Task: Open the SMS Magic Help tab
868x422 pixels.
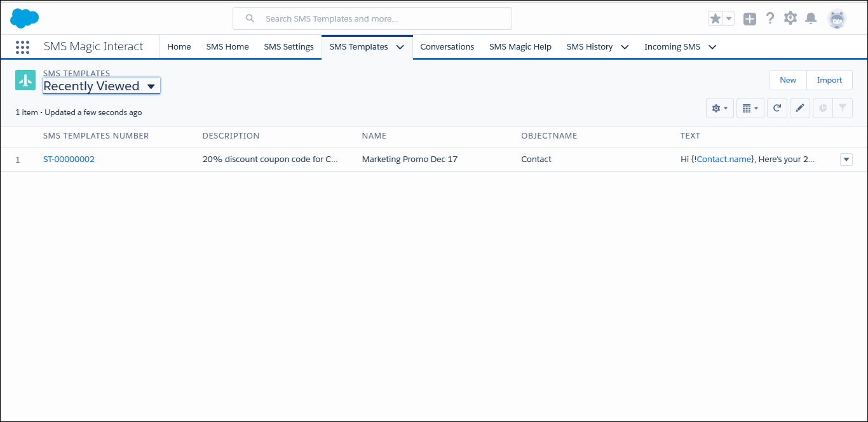Action: 520,47
